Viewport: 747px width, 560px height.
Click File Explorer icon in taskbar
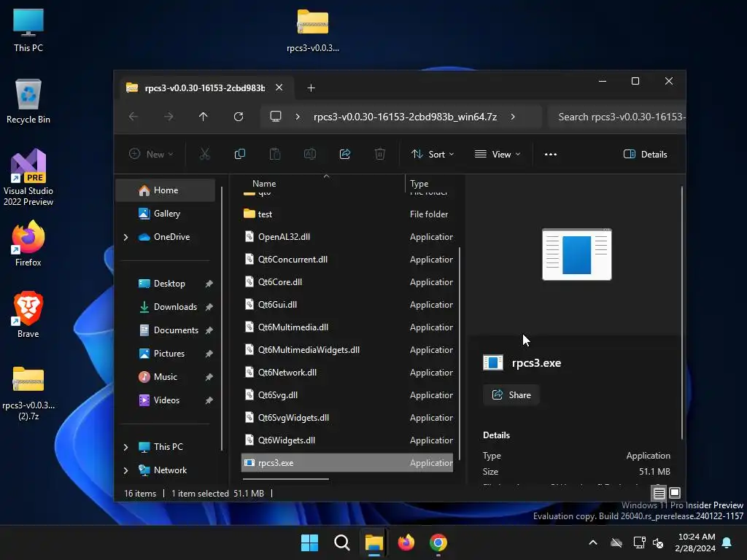tap(374, 542)
